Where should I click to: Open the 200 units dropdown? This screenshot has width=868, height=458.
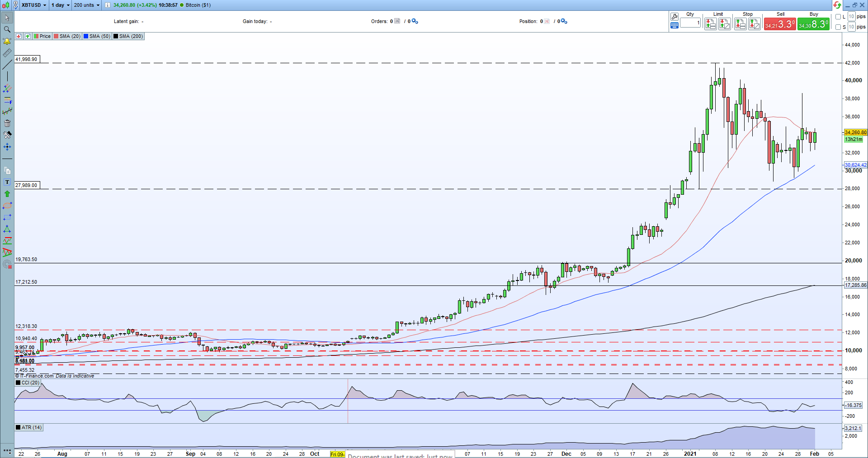click(x=87, y=5)
